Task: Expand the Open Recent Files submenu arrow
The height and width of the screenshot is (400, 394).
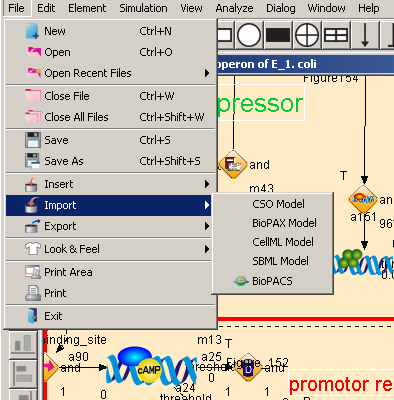Action: pos(207,73)
